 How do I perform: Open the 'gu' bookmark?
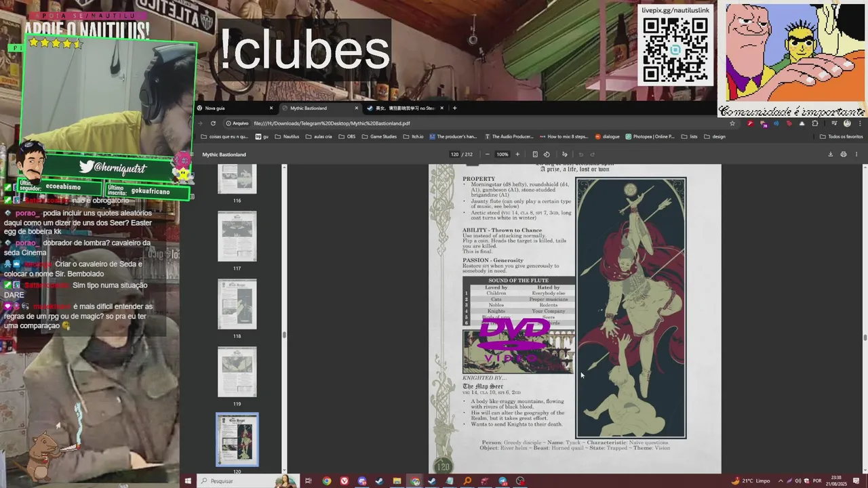click(x=262, y=136)
